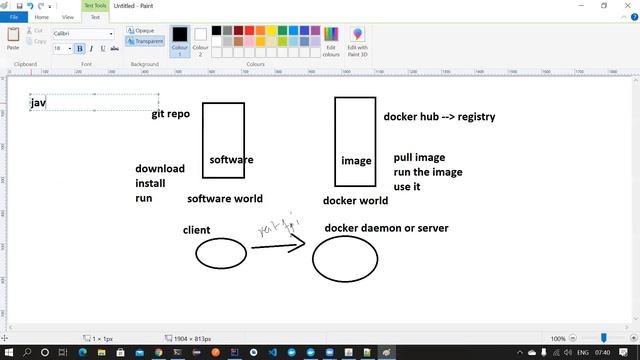The width and height of the screenshot is (640, 360).
Task: Select Opaque background option
Action: pyautogui.click(x=140, y=31)
